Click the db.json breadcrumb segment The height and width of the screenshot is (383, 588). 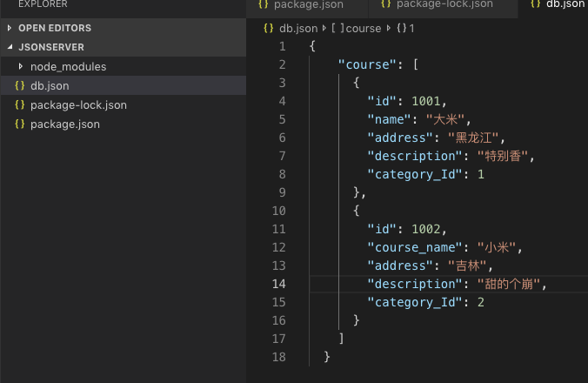[x=298, y=28]
